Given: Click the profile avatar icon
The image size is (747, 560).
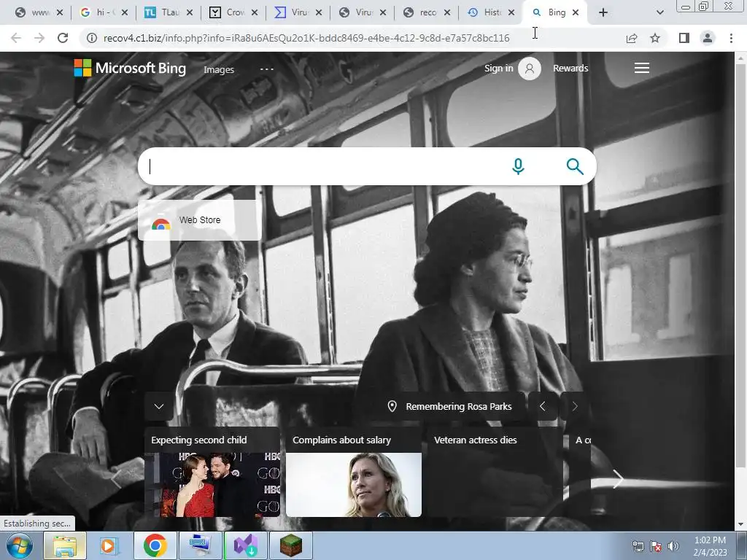Looking at the screenshot, I should pos(530,69).
